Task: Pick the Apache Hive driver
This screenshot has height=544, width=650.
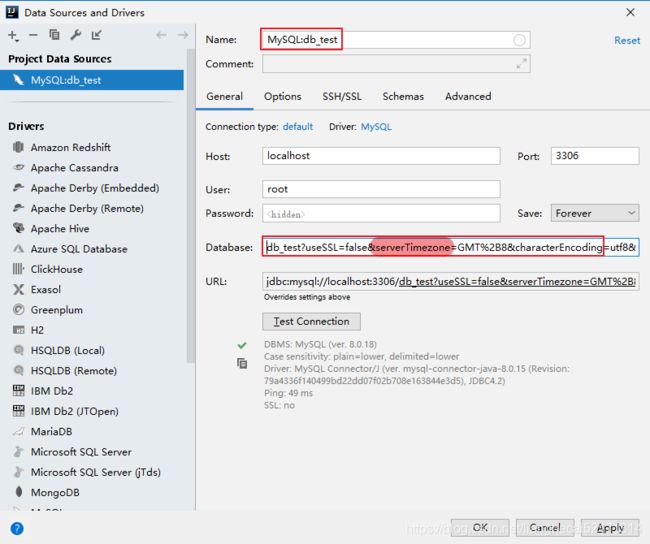Action: pyautogui.click(x=60, y=228)
